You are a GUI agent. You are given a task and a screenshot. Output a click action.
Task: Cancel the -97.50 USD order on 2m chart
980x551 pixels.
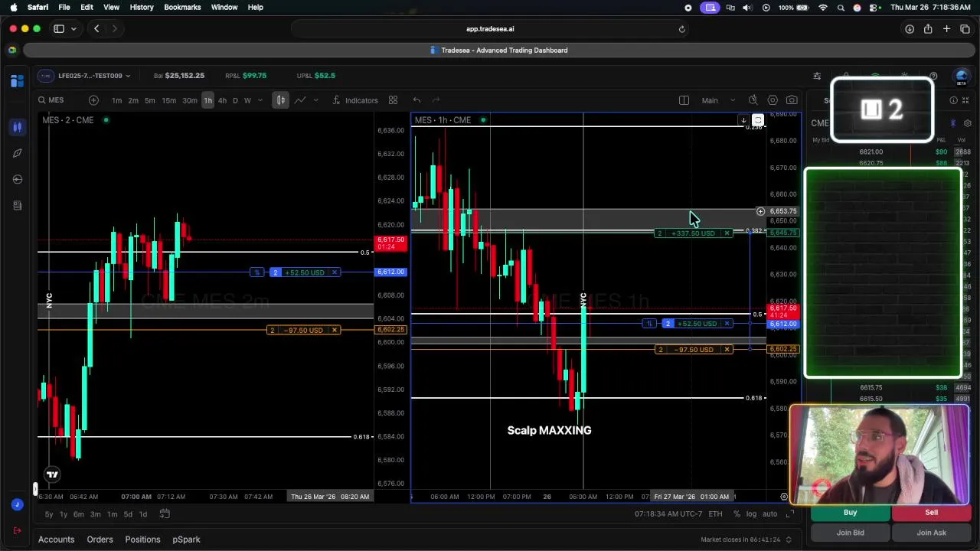335,330
